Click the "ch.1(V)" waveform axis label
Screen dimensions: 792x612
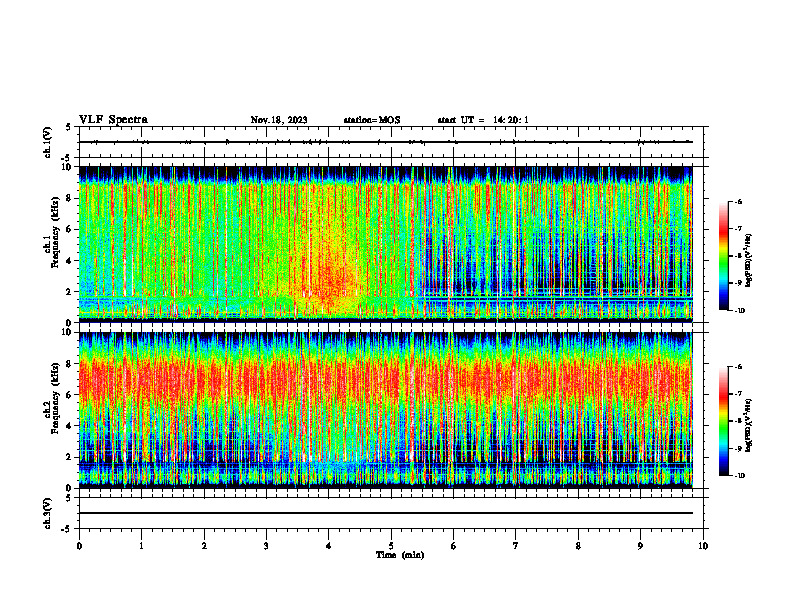[x=47, y=142]
